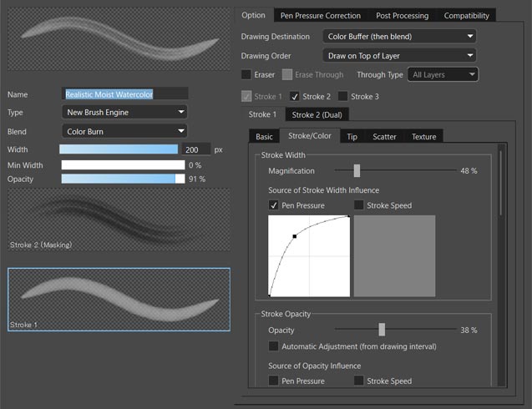Check Automatic Adjustment from drawing interval

click(274, 346)
